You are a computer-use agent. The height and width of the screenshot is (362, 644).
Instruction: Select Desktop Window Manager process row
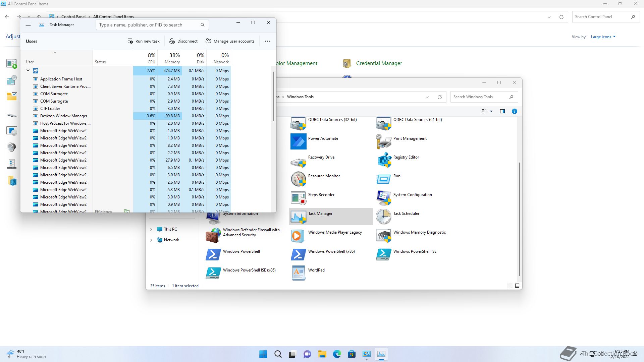point(126,116)
